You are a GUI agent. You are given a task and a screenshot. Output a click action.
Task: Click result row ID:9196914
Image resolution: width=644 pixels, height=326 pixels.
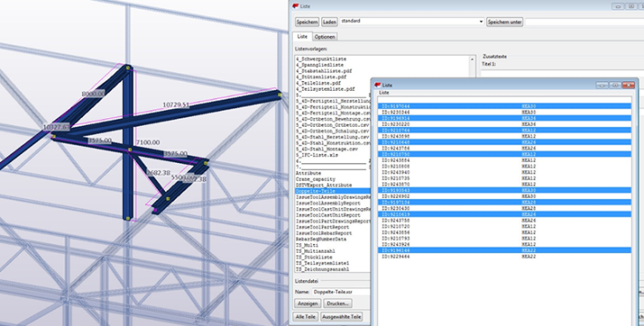point(505,118)
